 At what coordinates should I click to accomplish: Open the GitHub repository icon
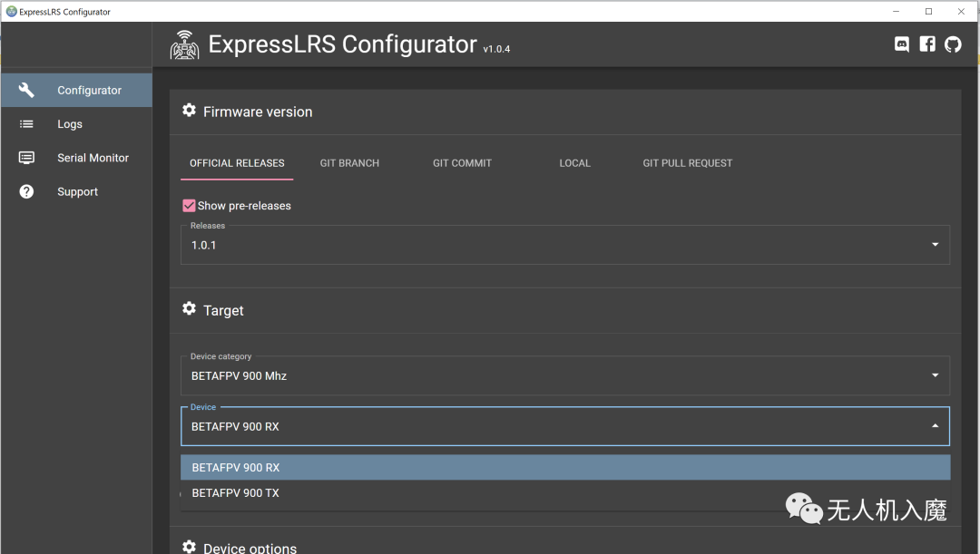tap(953, 44)
